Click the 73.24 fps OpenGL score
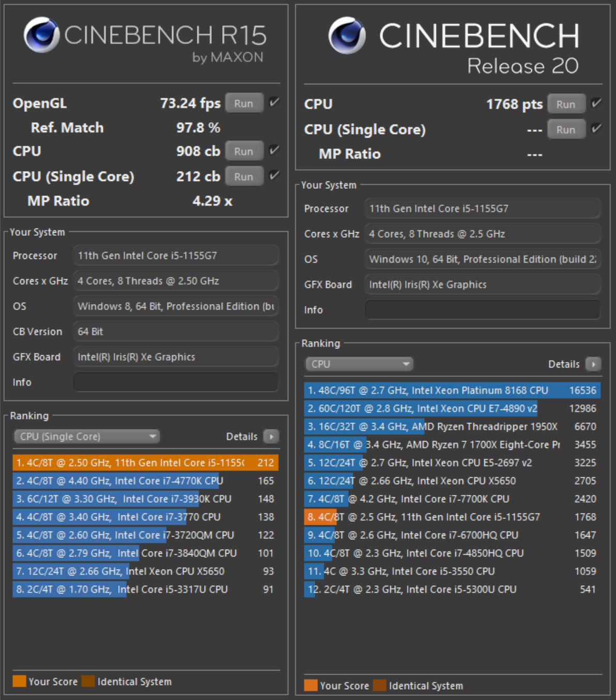Screen dimensions: 616x700 click(190, 103)
